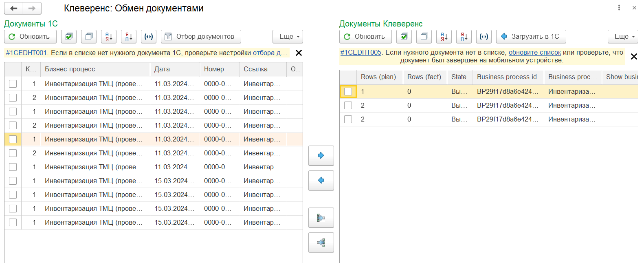Refresh Документы 1С with Обновить
This screenshot has height=263, width=644.
click(x=30, y=37)
